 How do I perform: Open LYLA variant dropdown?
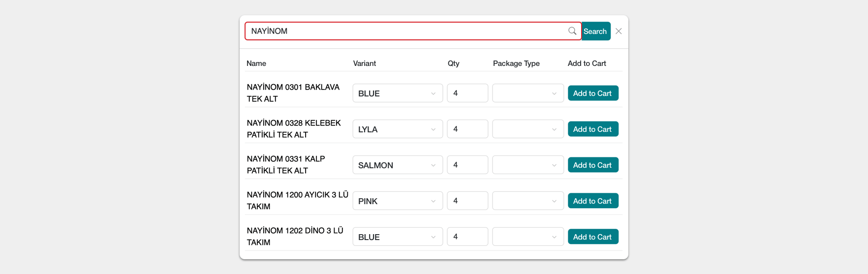[x=398, y=129]
